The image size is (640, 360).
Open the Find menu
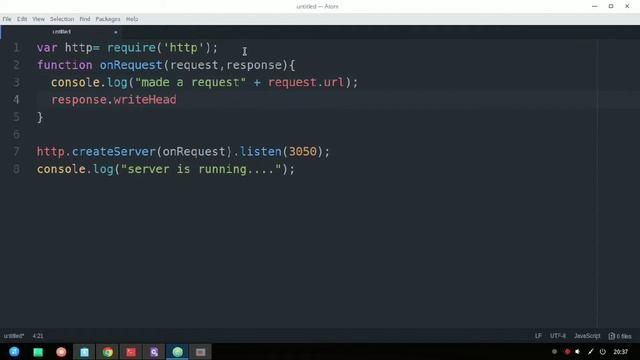85,19
